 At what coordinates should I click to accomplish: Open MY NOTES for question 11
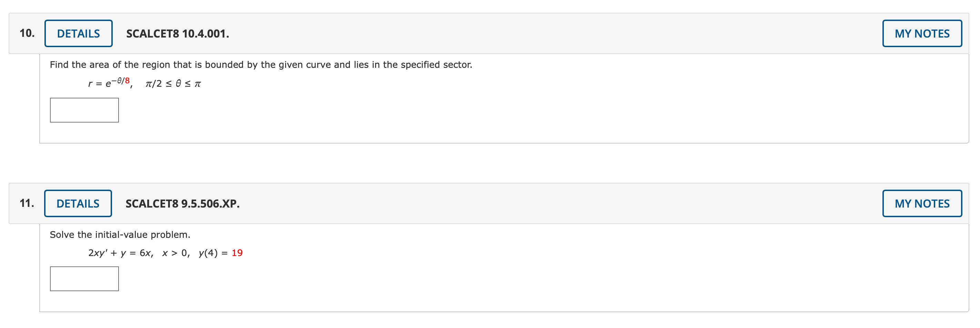coord(922,203)
